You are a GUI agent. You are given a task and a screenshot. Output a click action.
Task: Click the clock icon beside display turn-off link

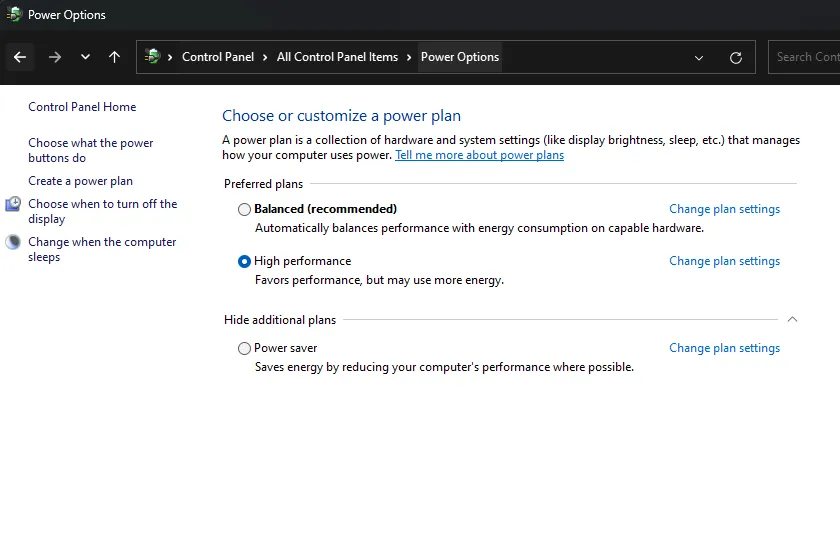pos(13,204)
